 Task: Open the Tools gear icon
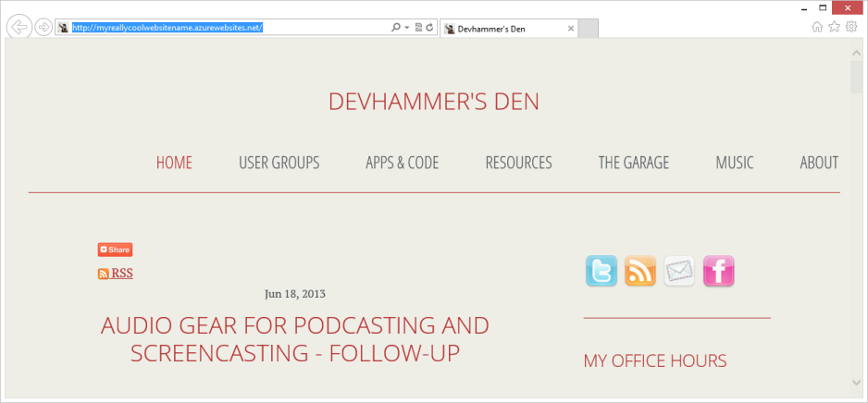[x=851, y=27]
